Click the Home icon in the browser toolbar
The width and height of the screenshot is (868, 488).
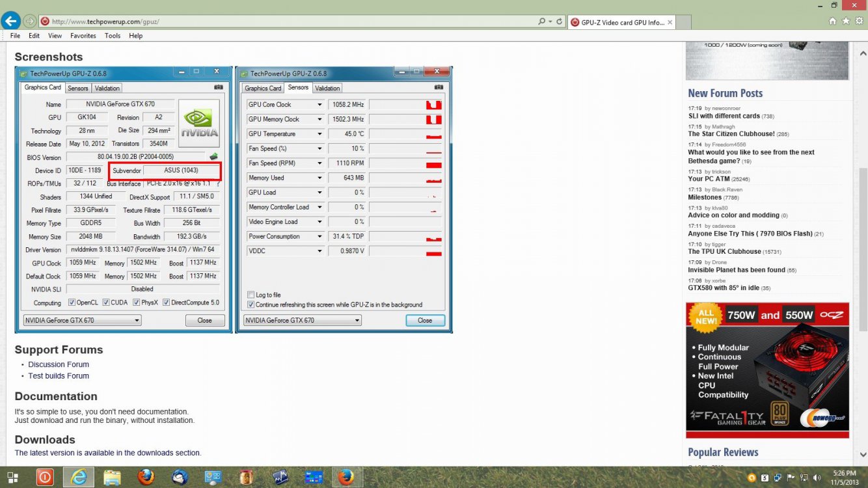point(832,20)
